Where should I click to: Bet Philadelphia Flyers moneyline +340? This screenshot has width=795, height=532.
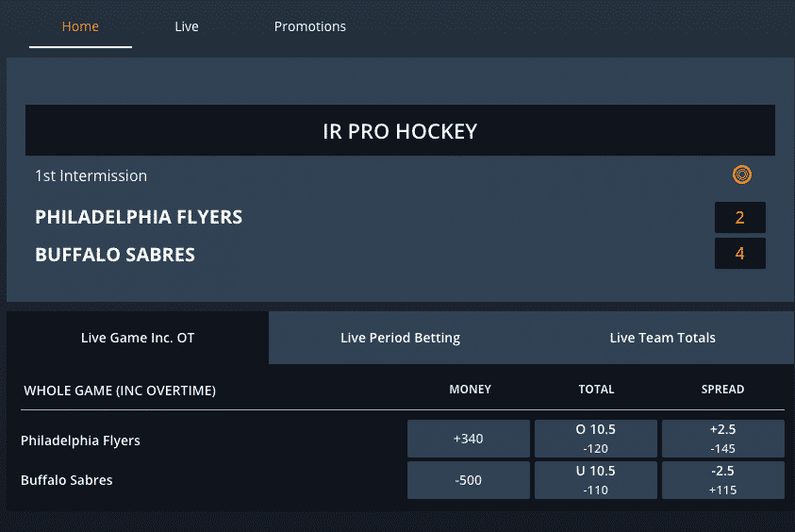click(x=469, y=439)
